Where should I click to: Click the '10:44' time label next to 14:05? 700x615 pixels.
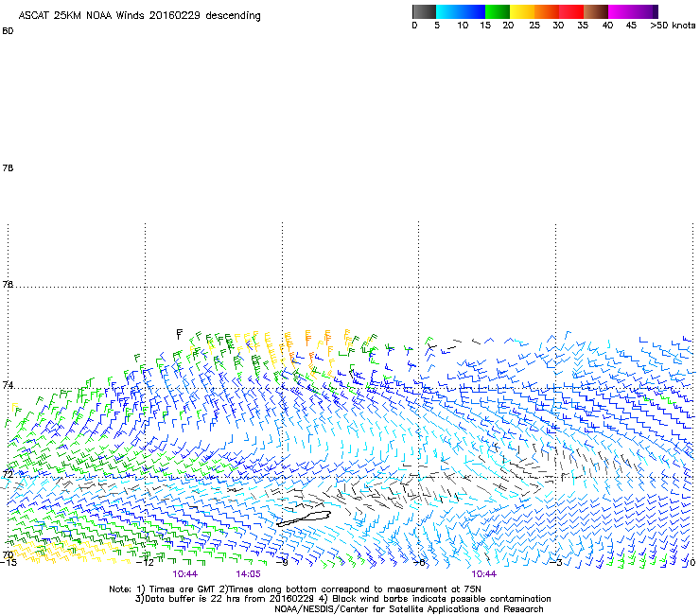(x=184, y=574)
